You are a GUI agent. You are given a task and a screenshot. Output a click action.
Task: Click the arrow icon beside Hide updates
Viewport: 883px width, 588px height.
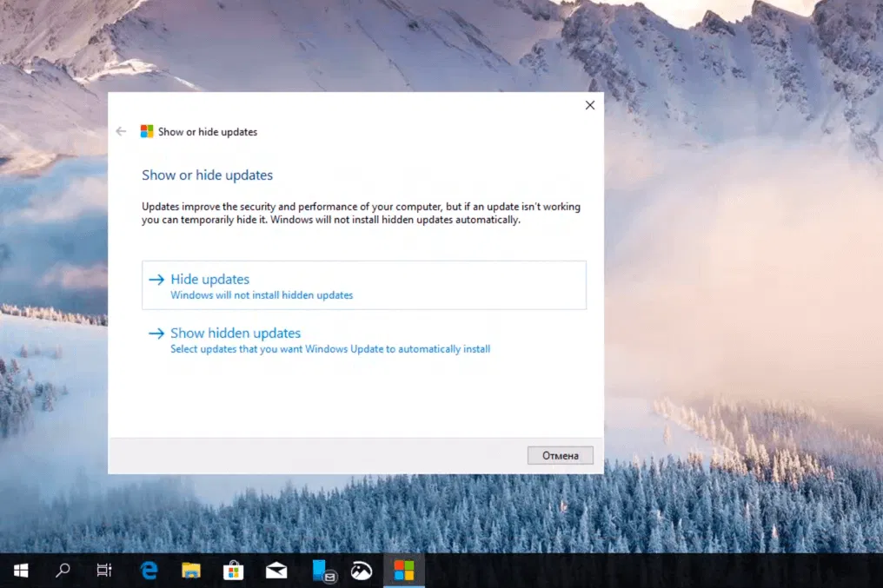click(157, 279)
